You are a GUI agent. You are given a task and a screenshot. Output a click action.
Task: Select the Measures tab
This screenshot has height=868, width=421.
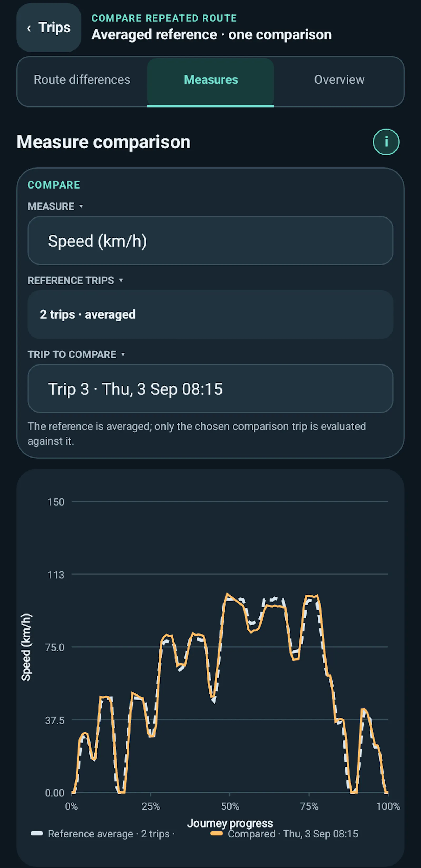coord(211,80)
